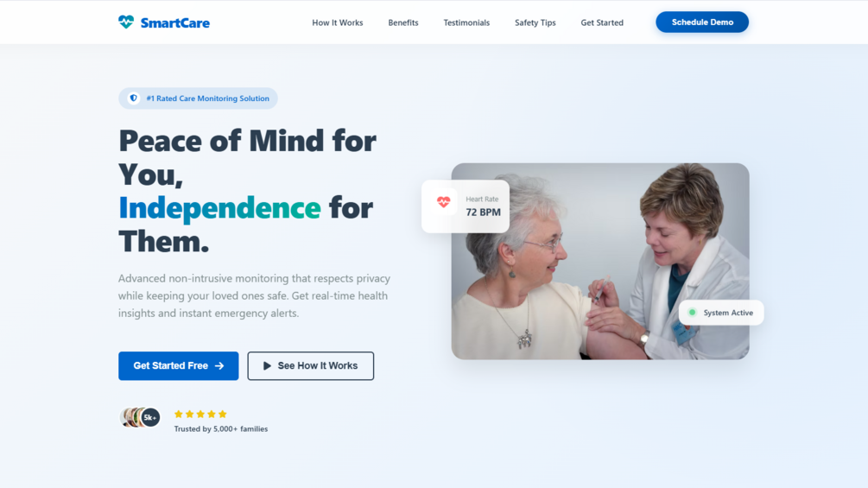Click the SmartCare brand name text

point(175,22)
